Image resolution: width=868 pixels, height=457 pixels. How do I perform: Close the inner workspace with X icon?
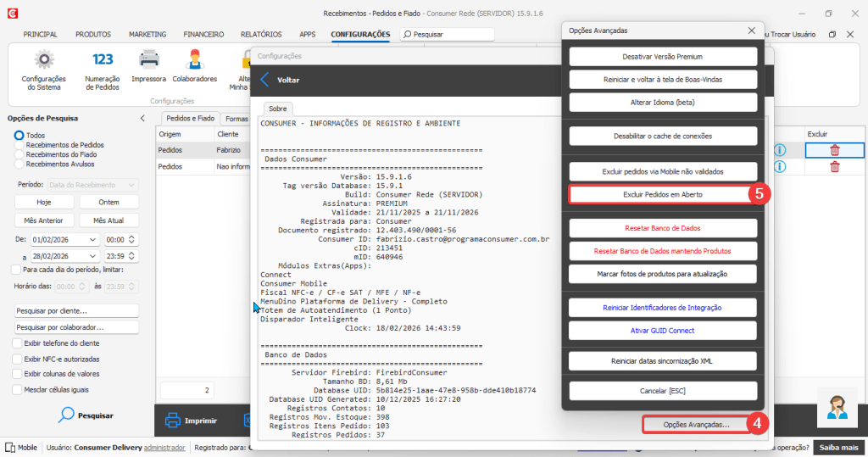coord(850,35)
